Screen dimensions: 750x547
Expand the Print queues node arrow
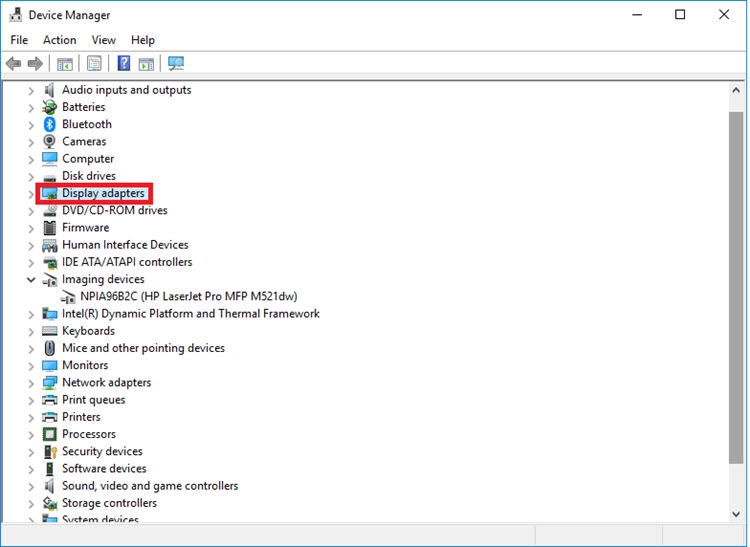tap(31, 400)
